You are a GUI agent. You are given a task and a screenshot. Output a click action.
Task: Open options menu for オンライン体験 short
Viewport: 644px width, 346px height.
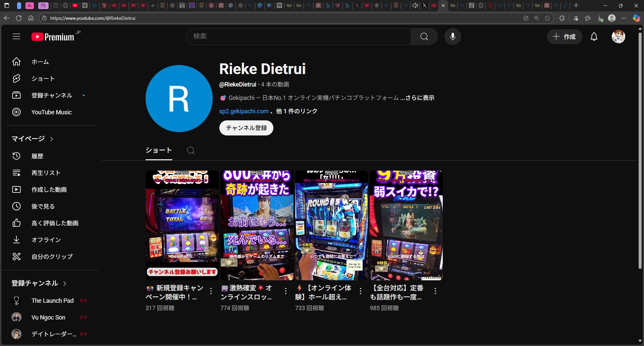click(360, 291)
